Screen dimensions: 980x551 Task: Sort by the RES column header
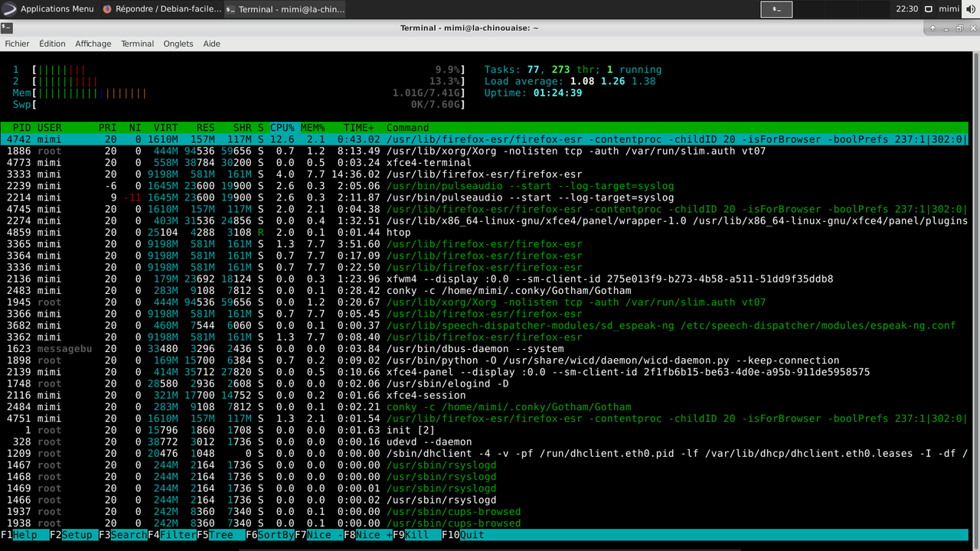click(x=205, y=128)
